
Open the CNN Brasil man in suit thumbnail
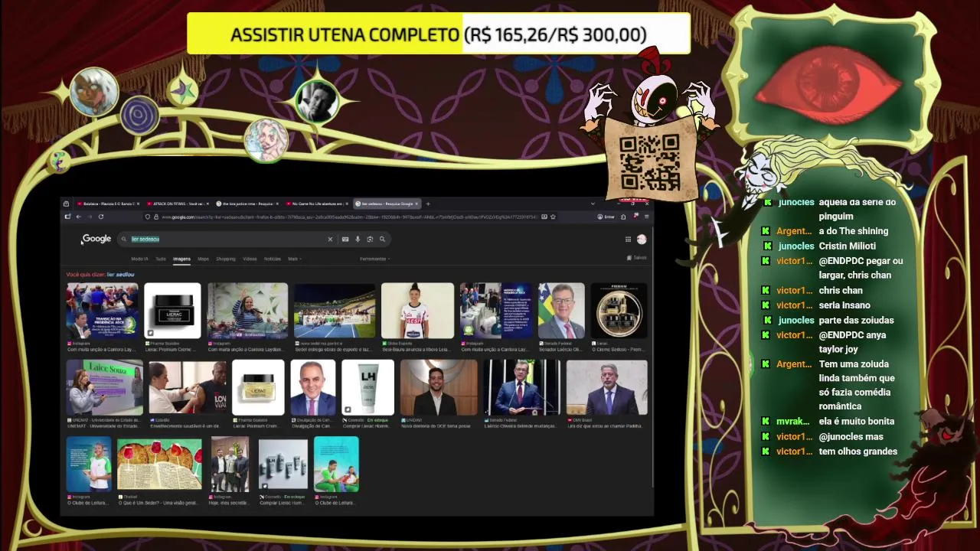click(x=606, y=387)
